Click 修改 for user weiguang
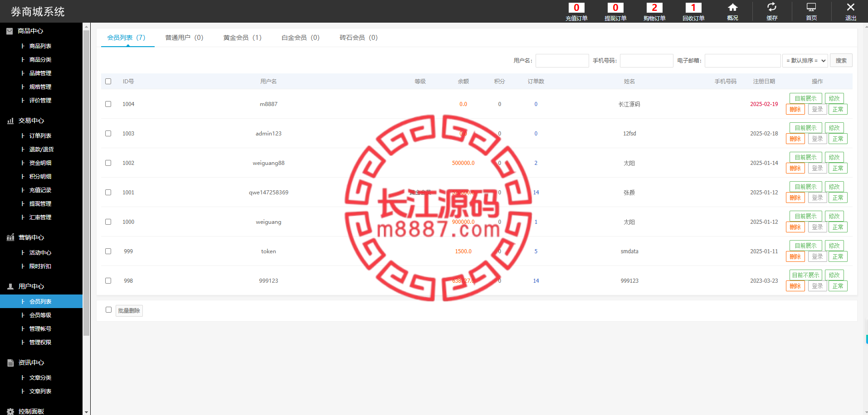Viewport: 868px width, 415px height. pyautogui.click(x=834, y=216)
